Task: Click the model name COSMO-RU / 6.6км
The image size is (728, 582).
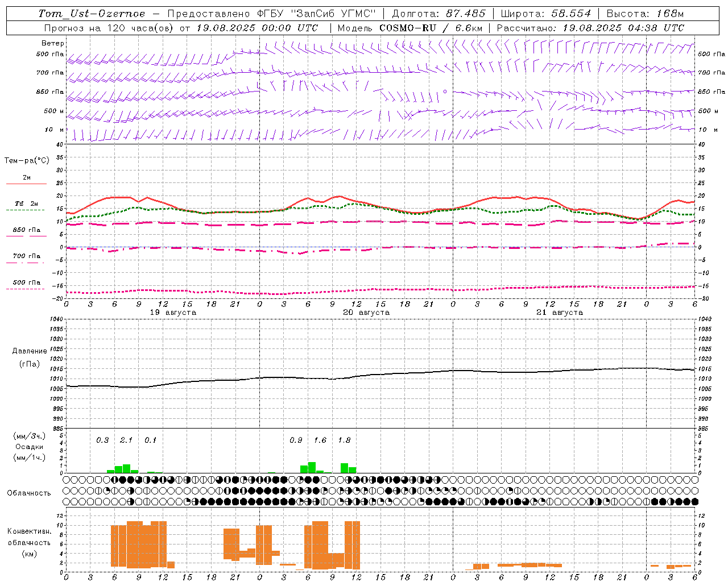Action: point(431,28)
